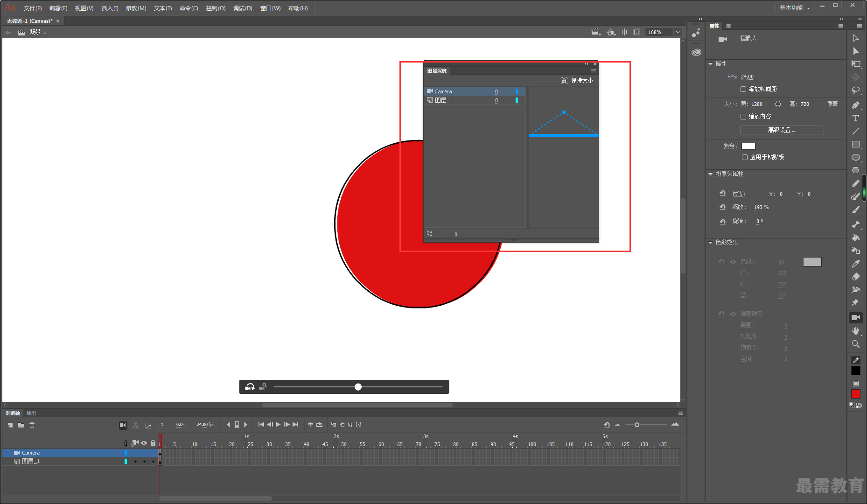Go to the first frame
Viewport: 867px width, 504px height.
[261, 425]
